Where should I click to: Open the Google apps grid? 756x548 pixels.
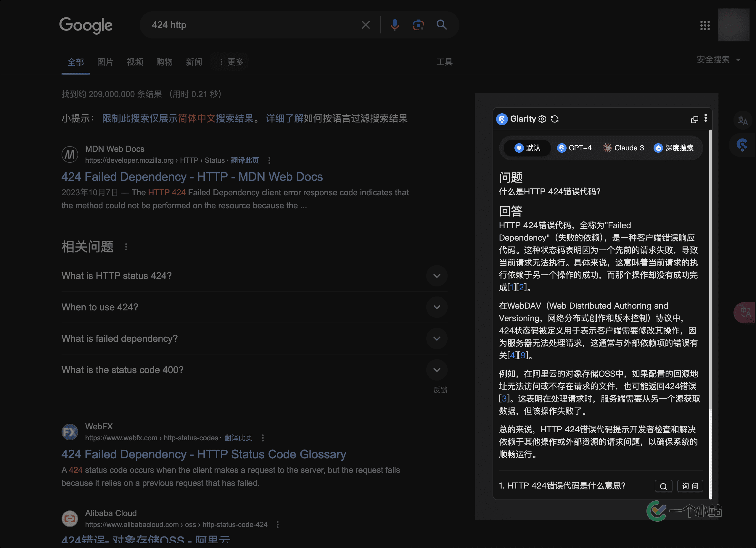[x=705, y=25]
